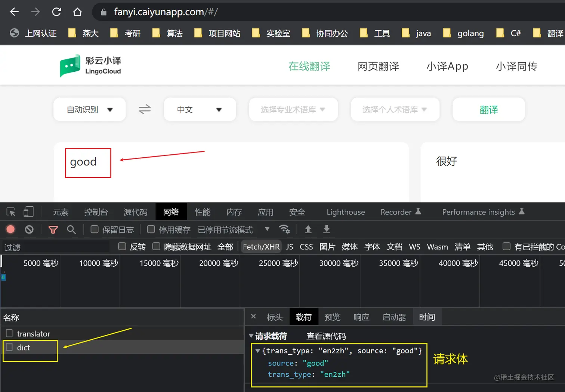Open the 自动识别 source language dropdown
The width and height of the screenshot is (565, 392).
[x=90, y=109]
